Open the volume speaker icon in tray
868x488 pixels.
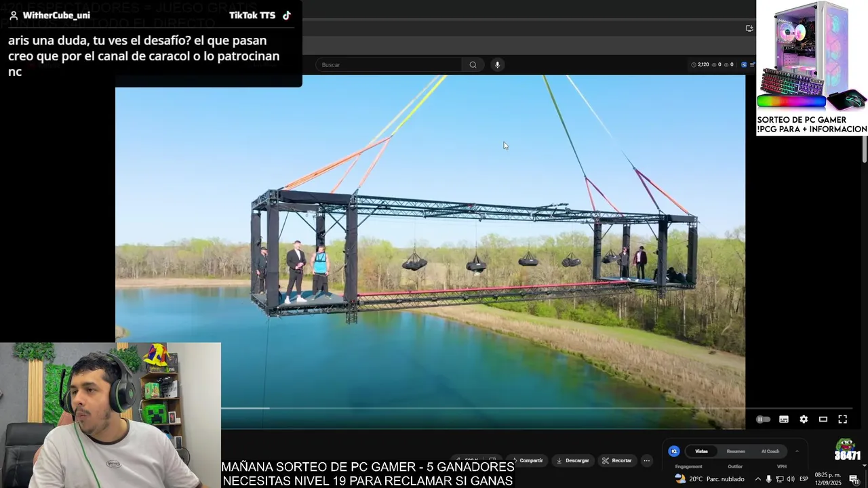[791, 479]
